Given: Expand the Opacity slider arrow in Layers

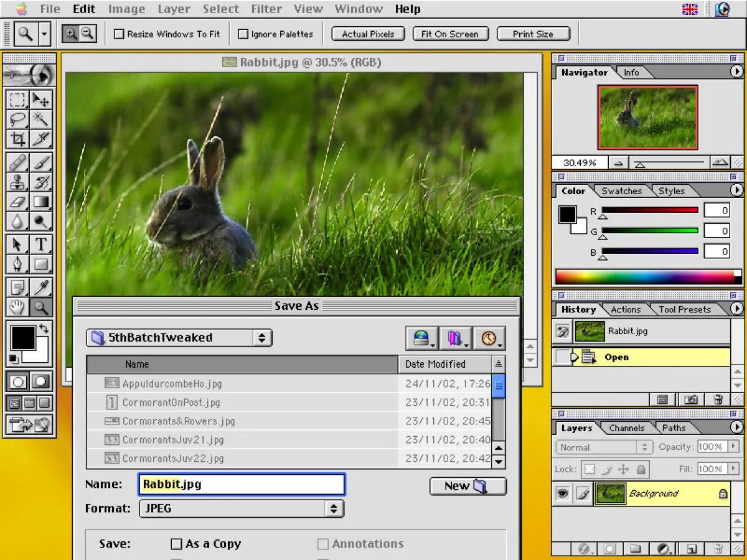Looking at the screenshot, I should coord(734,447).
